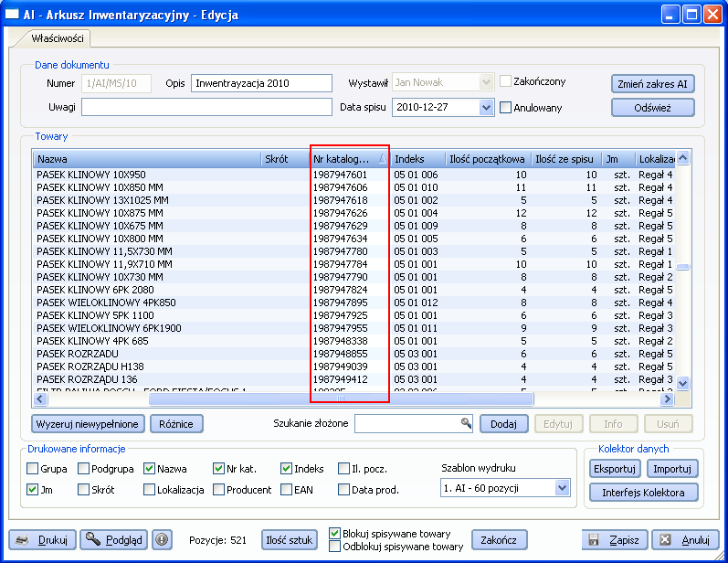Image resolution: width=728 pixels, height=563 pixels.
Task: Click the Jm column header
Action: [x=618, y=159]
